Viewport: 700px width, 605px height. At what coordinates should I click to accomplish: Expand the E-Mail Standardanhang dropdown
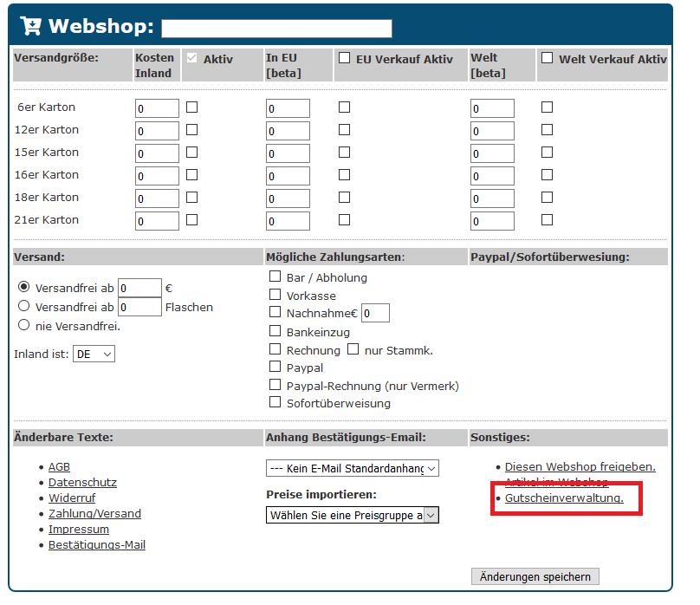tap(352, 468)
